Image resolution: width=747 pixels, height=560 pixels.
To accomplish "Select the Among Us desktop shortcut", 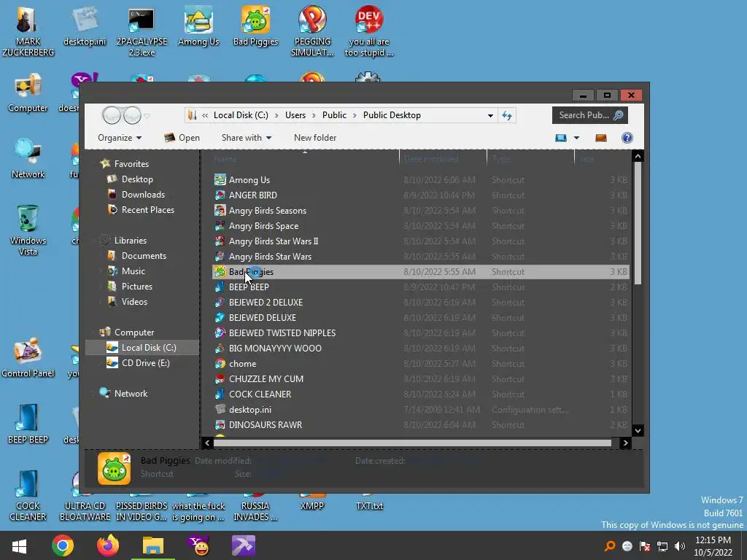I will [x=198, y=27].
